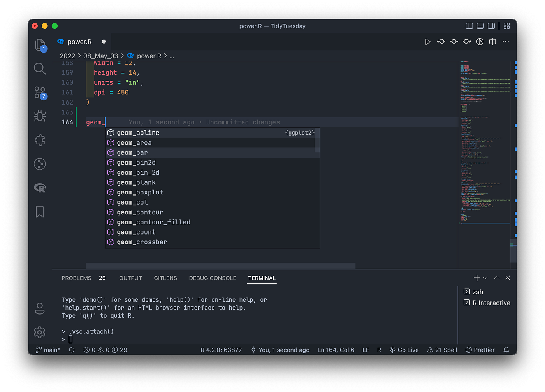Open the Bookmarks icon in activity bar
This screenshot has width=545, height=392.
point(40,212)
